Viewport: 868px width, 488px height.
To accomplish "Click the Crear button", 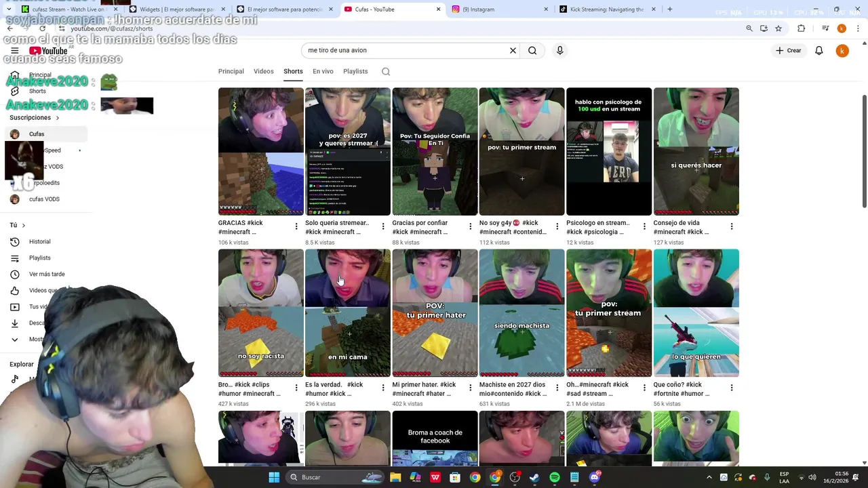I will click(789, 50).
